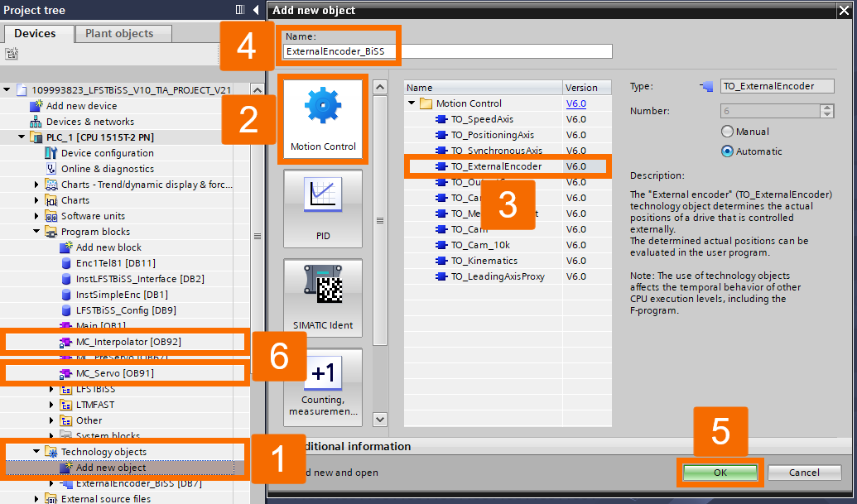This screenshot has height=504, width=857.
Task: Select the Counting, measurement category icon
Action: coord(322,373)
